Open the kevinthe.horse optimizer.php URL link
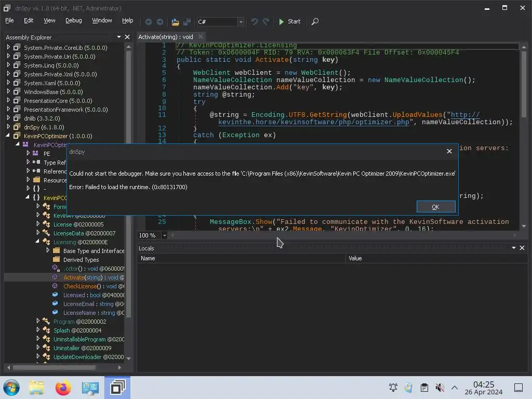 tap(313, 122)
